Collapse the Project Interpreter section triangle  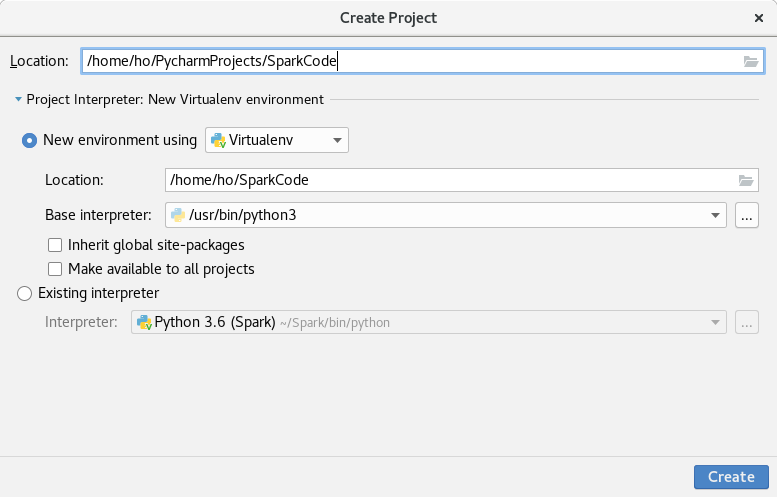point(18,99)
